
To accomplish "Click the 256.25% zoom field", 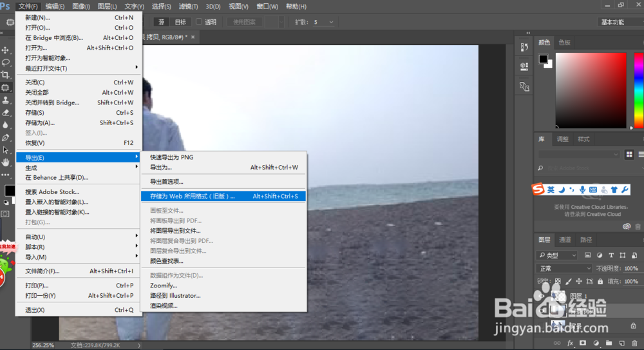I will point(44,345).
